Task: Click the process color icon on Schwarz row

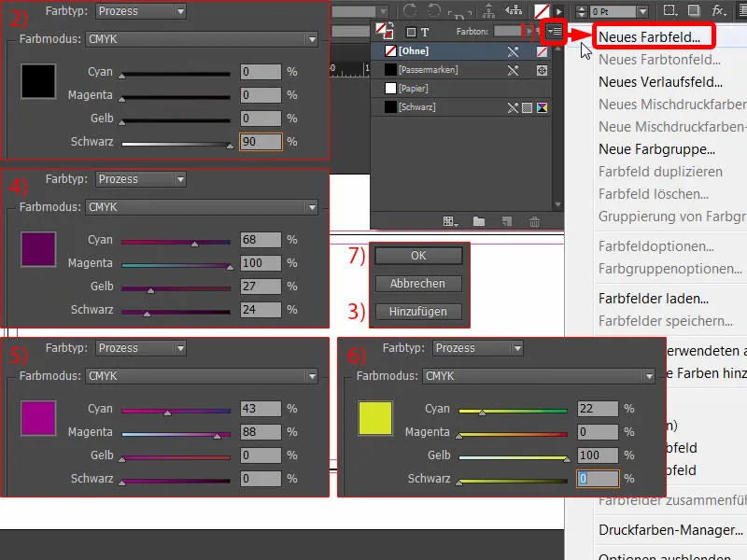Action: [x=527, y=107]
